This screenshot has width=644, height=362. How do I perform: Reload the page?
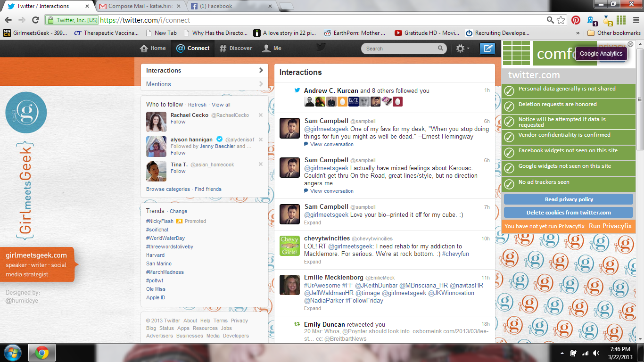tap(35, 20)
